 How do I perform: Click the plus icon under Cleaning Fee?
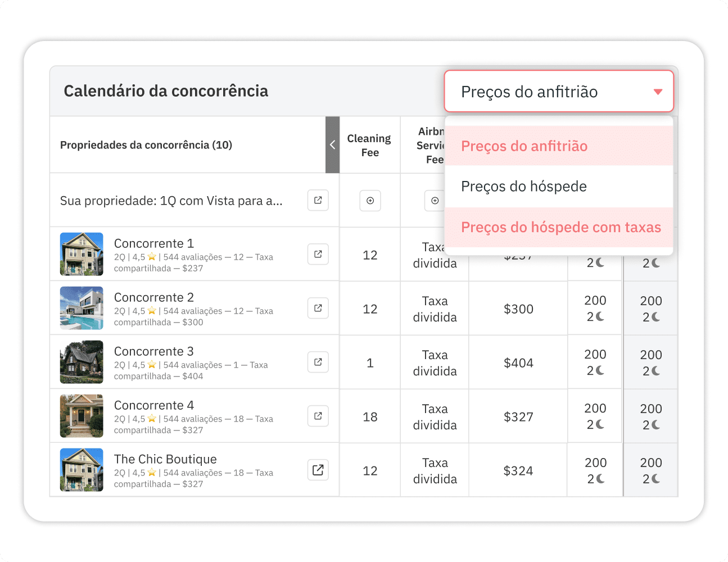tap(370, 201)
